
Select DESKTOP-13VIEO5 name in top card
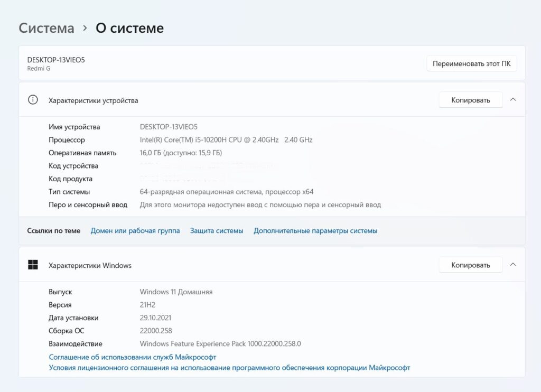(56, 60)
